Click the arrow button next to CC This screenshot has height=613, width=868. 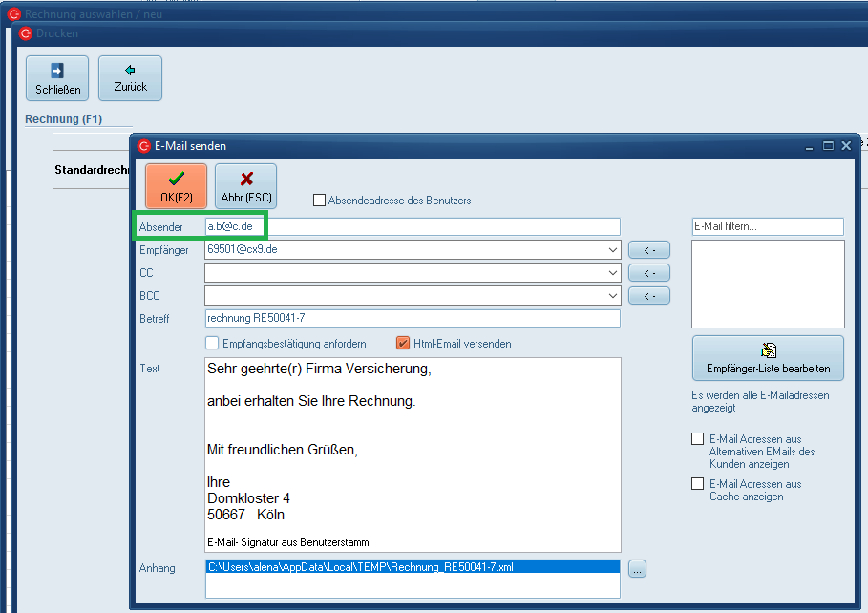tap(648, 273)
